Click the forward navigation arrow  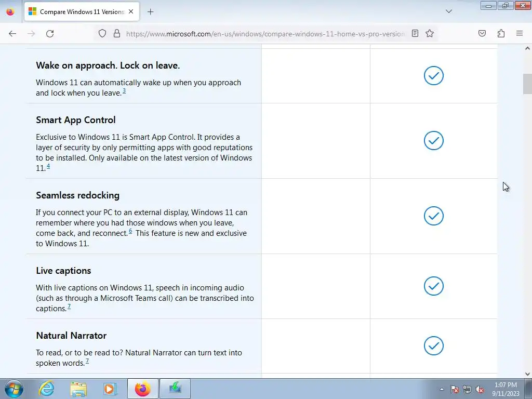pos(31,34)
